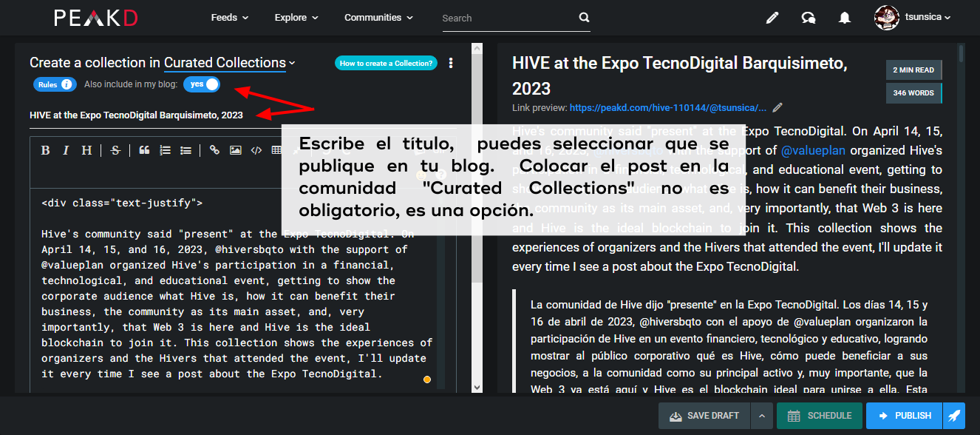Apply bold formatting in the editor toolbar

[45, 150]
